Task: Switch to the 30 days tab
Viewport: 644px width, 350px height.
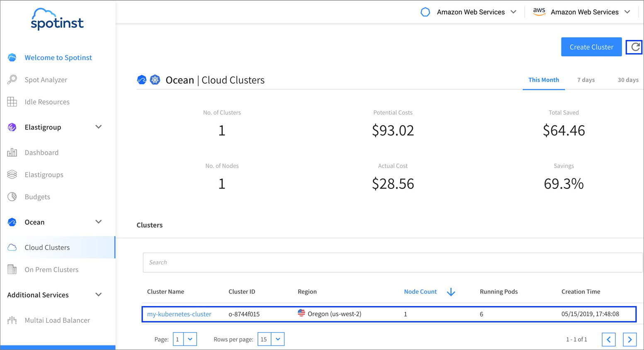Action: [x=627, y=80]
